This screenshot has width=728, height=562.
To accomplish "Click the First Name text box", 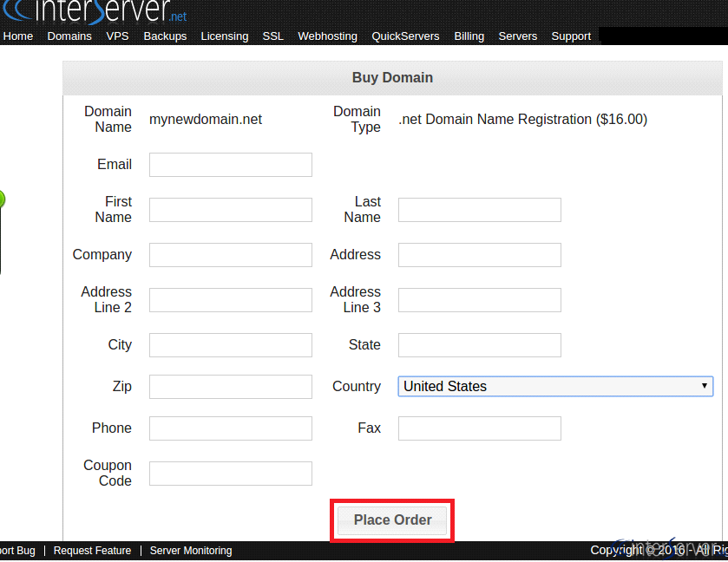I will click(x=231, y=210).
